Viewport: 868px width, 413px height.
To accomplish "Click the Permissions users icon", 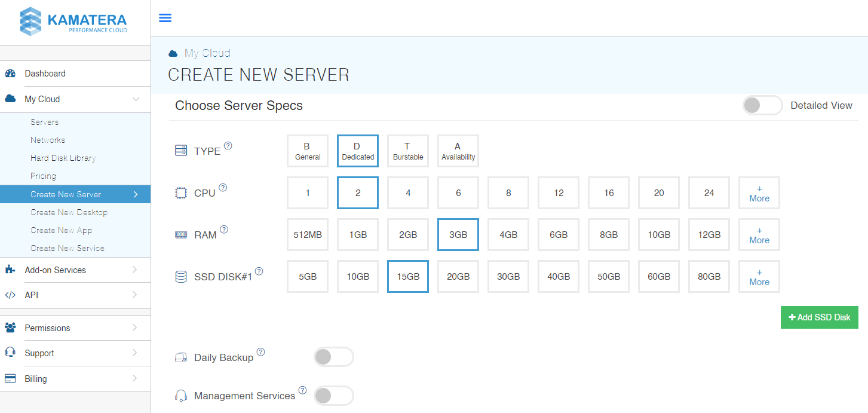I will [x=10, y=328].
